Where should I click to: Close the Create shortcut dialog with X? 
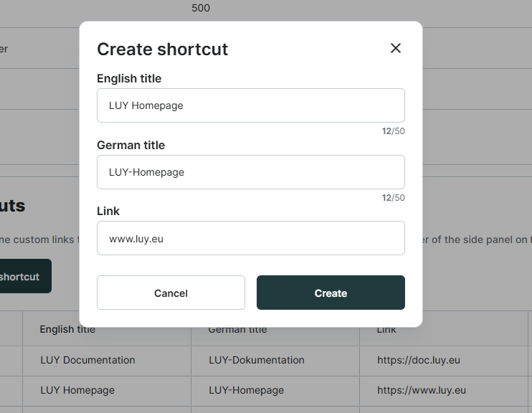(x=396, y=48)
